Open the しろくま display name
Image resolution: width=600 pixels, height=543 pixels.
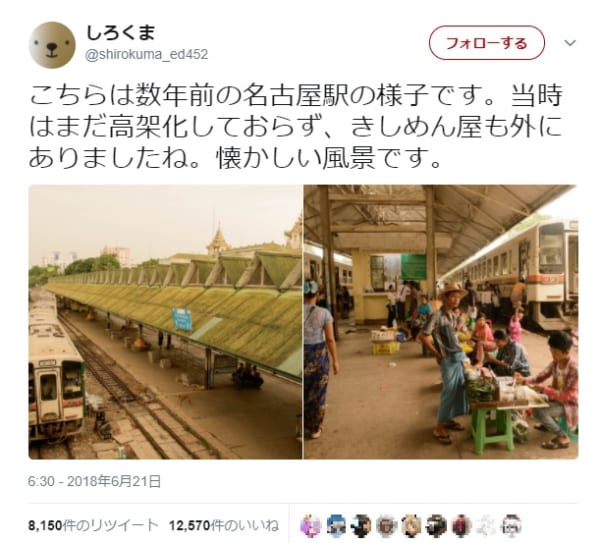[121, 33]
